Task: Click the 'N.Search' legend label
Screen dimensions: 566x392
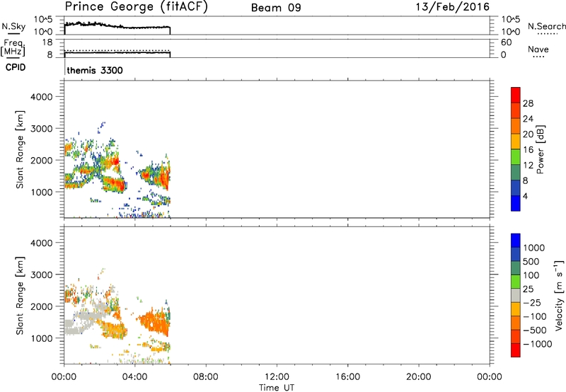Action: [546, 26]
